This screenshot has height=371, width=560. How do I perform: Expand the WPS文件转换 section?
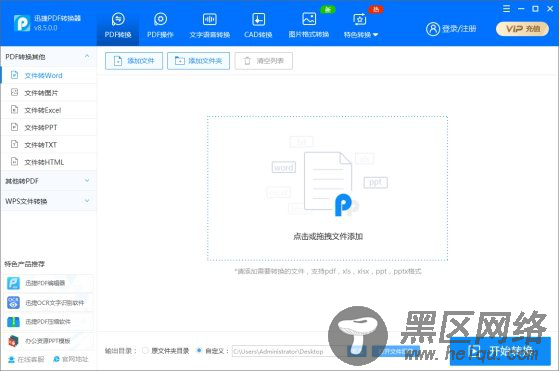[x=49, y=201]
